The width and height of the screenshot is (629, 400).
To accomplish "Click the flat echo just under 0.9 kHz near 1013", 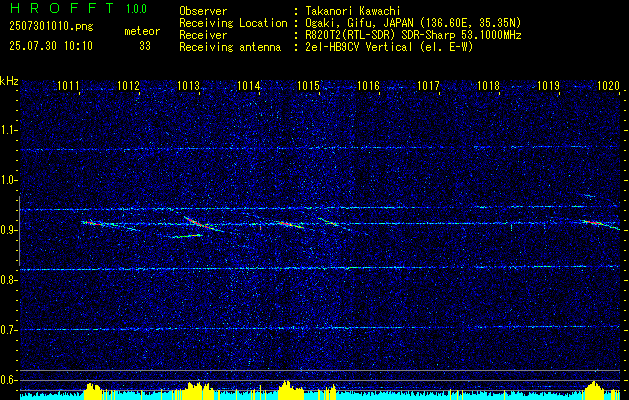I will click(187, 236).
